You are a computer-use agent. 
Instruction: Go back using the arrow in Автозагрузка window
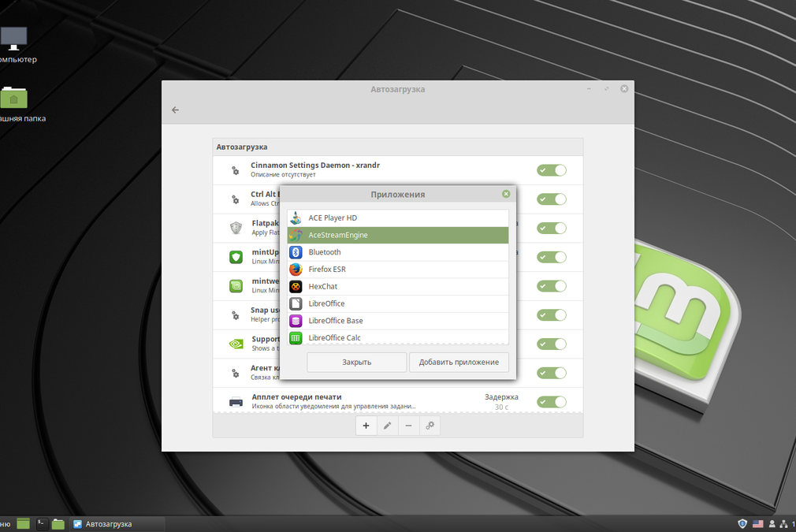(x=175, y=110)
